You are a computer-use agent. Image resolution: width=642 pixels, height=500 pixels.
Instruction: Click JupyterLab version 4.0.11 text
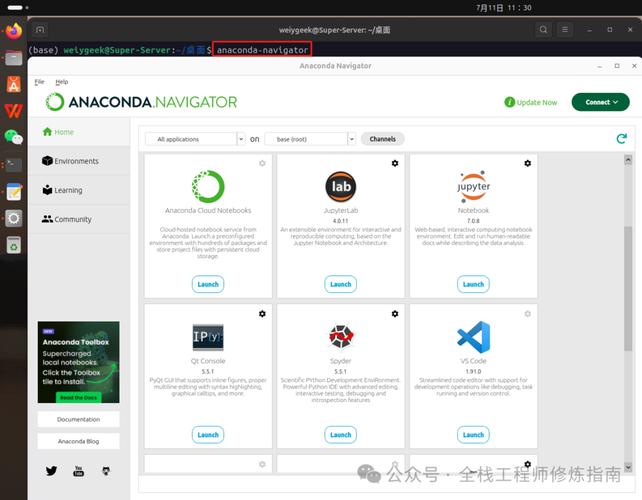[341, 221]
